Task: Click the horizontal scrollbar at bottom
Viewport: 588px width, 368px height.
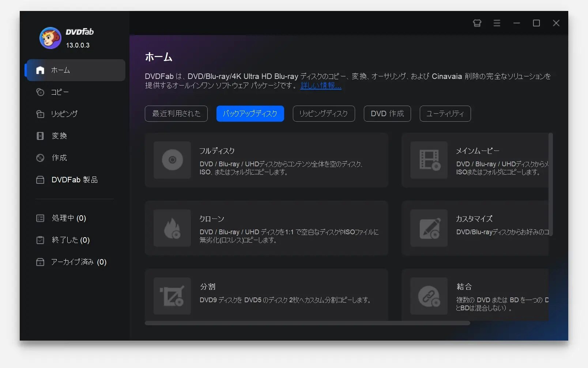Action: click(307, 323)
